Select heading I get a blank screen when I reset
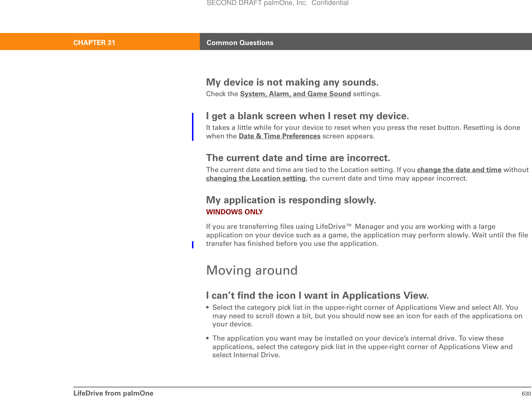This screenshot has height=397, width=532. point(308,116)
